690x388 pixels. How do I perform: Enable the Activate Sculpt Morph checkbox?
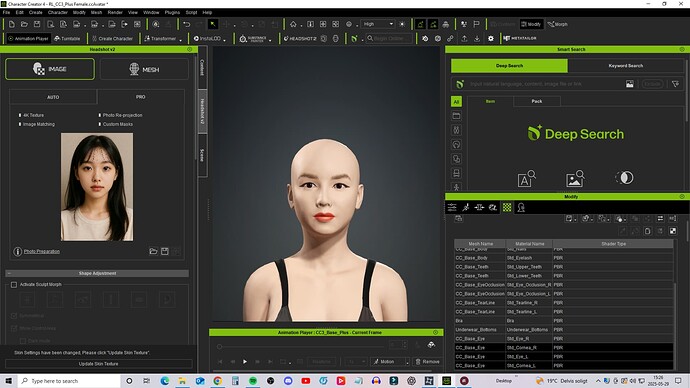pyautogui.click(x=14, y=285)
